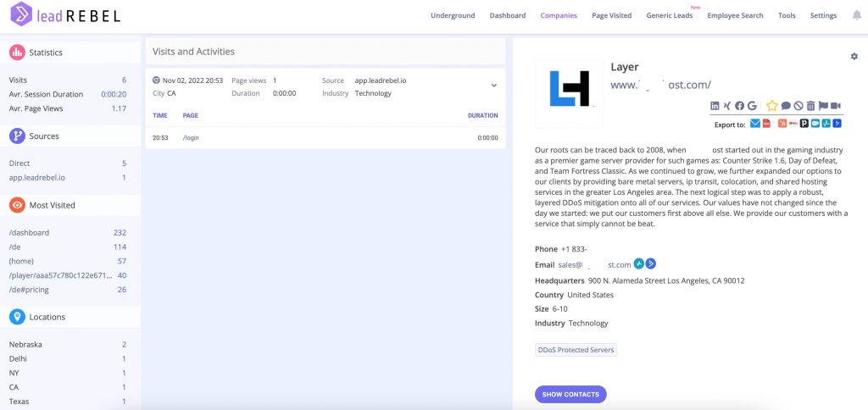868x410 pixels.
Task: Click the sales email address
Action: [594, 265]
